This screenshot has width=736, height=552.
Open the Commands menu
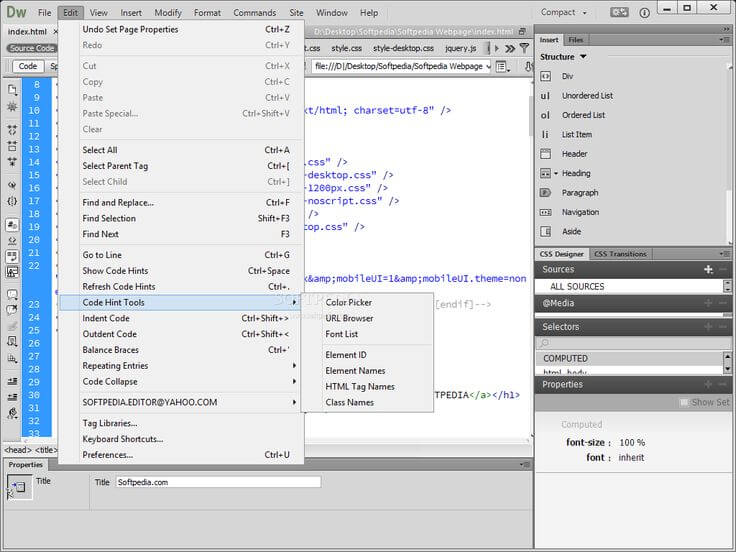pyautogui.click(x=255, y=13)
